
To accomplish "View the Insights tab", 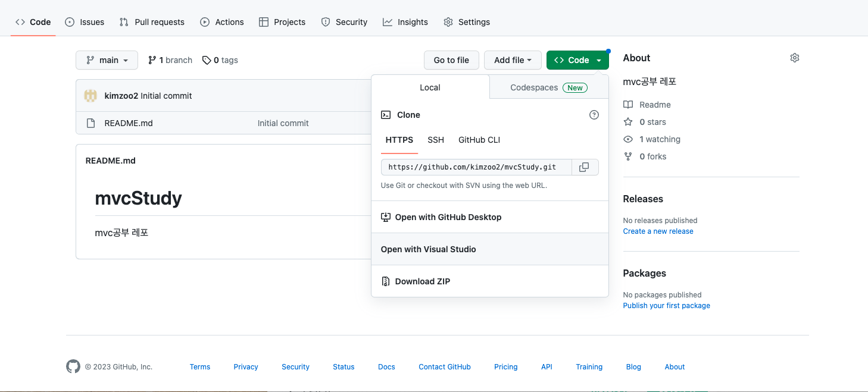I will click(405, 22).
